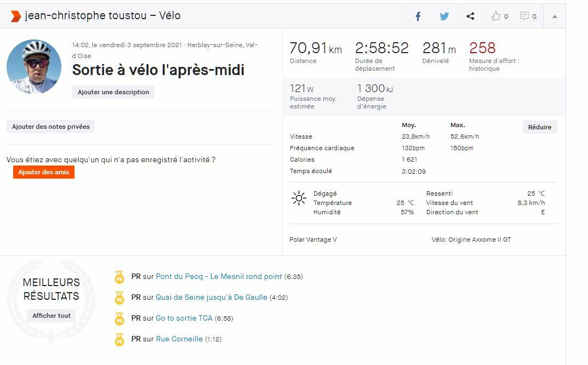
Task: Click the activity title Sortie à vélo l'après-midi
Action: coord(158,70)
